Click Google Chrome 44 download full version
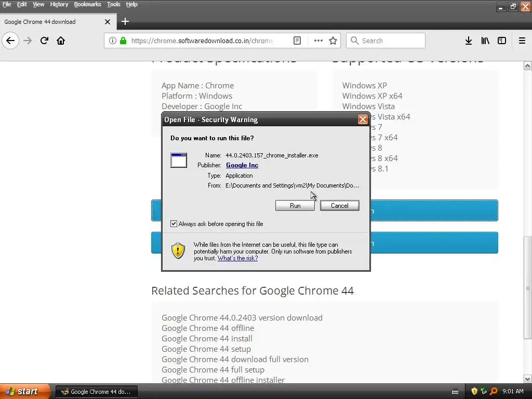The height and width of the screenshot is (399, 532). click(x=235, y=360)
